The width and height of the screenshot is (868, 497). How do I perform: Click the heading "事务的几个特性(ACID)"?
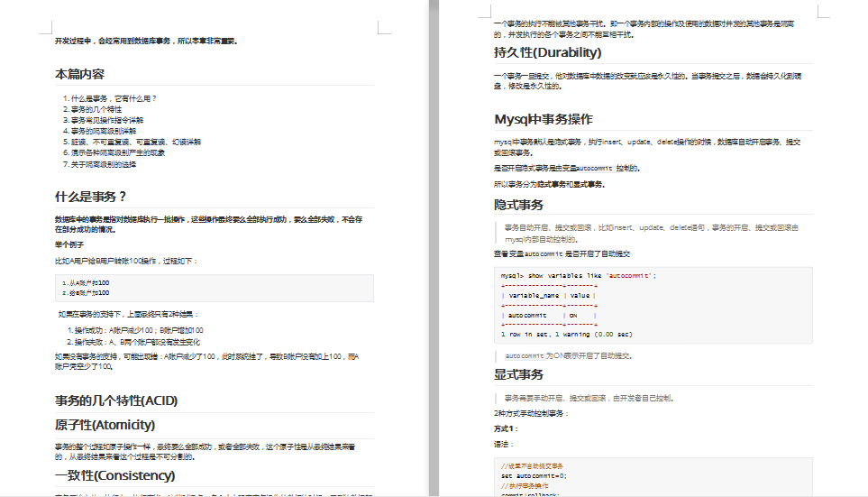coord(116,400)
